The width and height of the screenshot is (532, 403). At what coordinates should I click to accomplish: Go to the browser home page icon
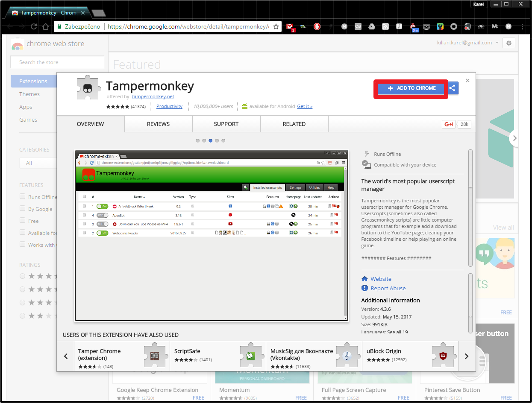click(x=46, y=26)
